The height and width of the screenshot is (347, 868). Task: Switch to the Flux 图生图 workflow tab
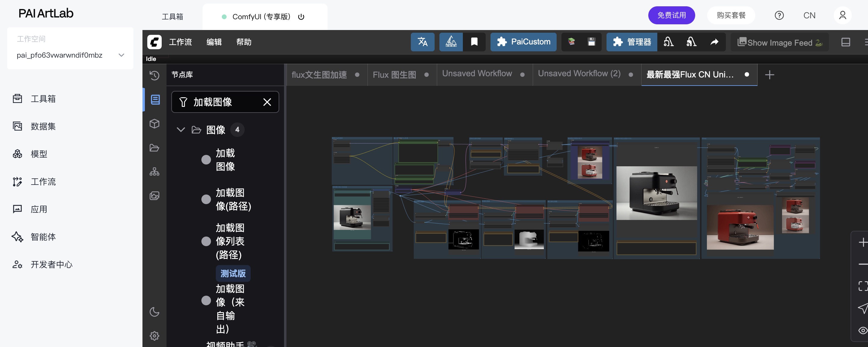(x=394, y=75)
